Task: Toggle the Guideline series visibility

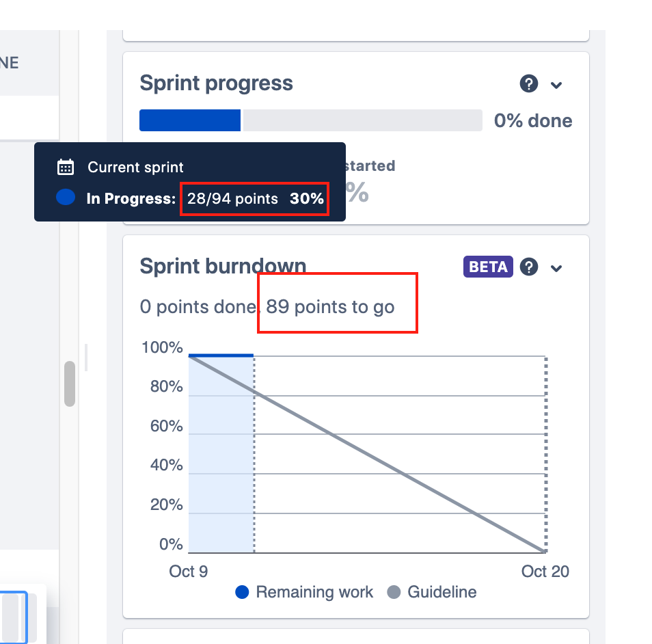Action: (442, 592)
